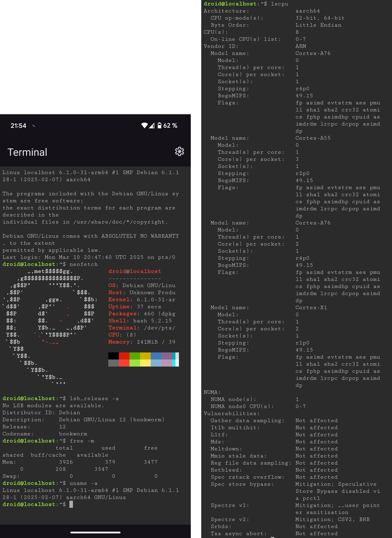
Task: Click the 'Shell: bash 5.2.15' neofetch line
Action: (x=140, y=321)
